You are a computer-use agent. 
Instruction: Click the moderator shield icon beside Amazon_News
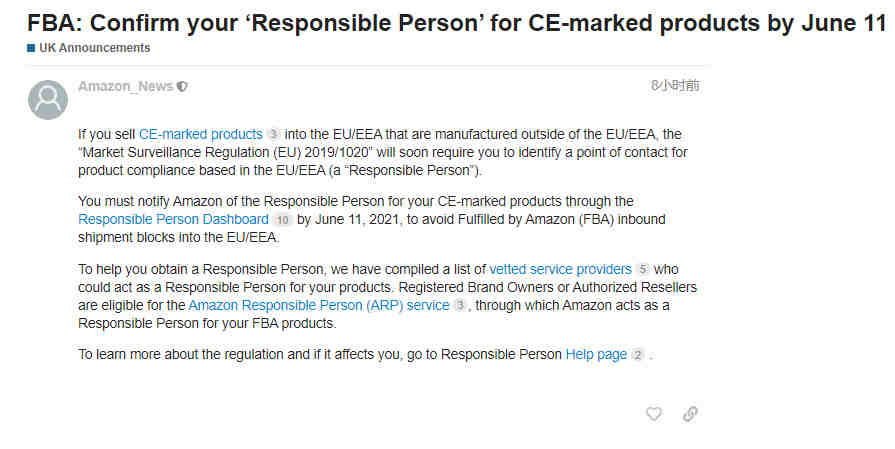point(182,87)
